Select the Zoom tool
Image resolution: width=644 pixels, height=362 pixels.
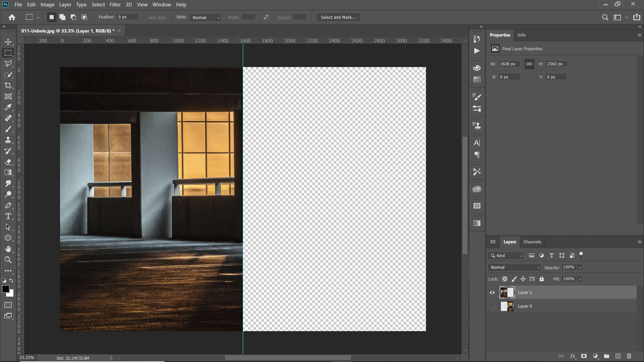pos(8,259)
